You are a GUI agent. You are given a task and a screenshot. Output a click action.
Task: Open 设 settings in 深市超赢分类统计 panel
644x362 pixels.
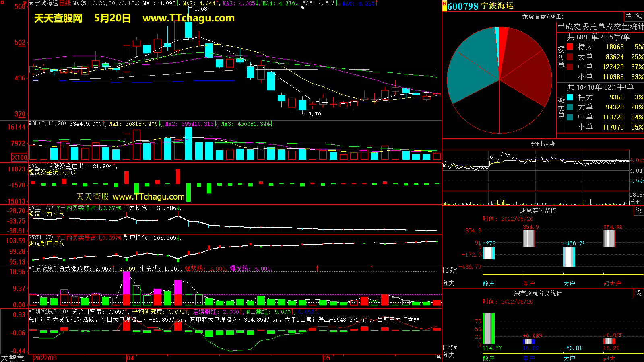[x=639, y=293]
